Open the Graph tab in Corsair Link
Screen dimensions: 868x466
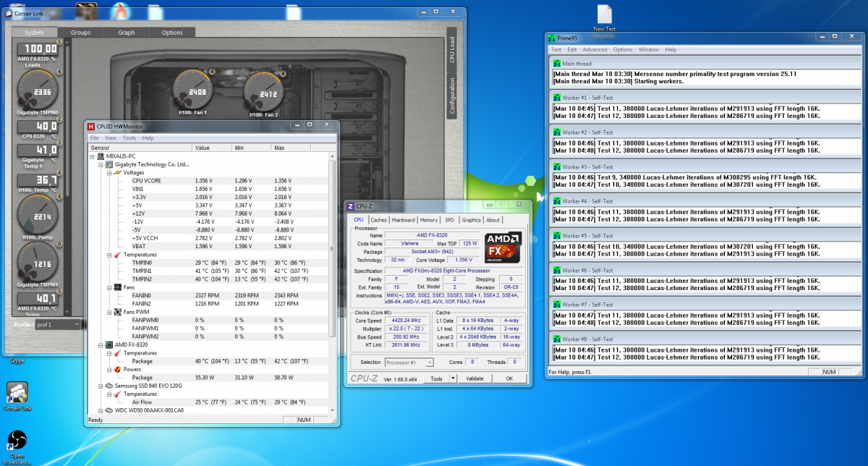tap(127, 33)
